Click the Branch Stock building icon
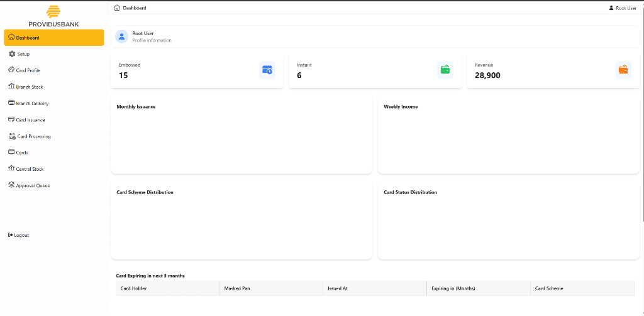 tap(11, 86)
